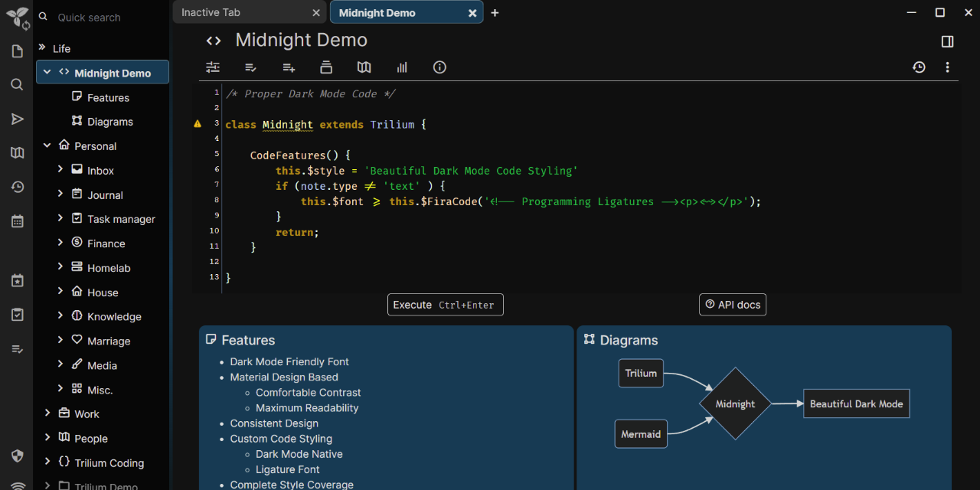Open the note paths ribbon icon
This screenshot has height=490, width=980.
pos(326,67)
